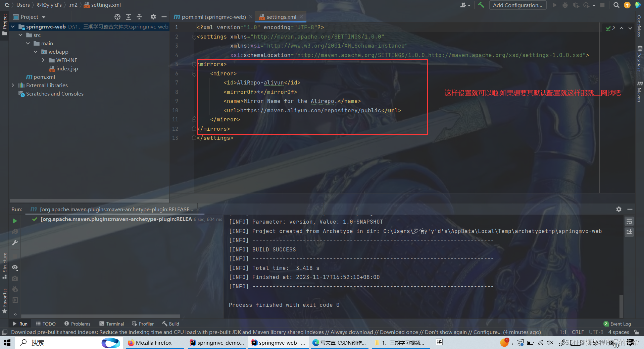Toggle the pinyin input indicator in the taskbar
Screen dimensions: 644x349
pyautogui.click(x=439, y=342)
